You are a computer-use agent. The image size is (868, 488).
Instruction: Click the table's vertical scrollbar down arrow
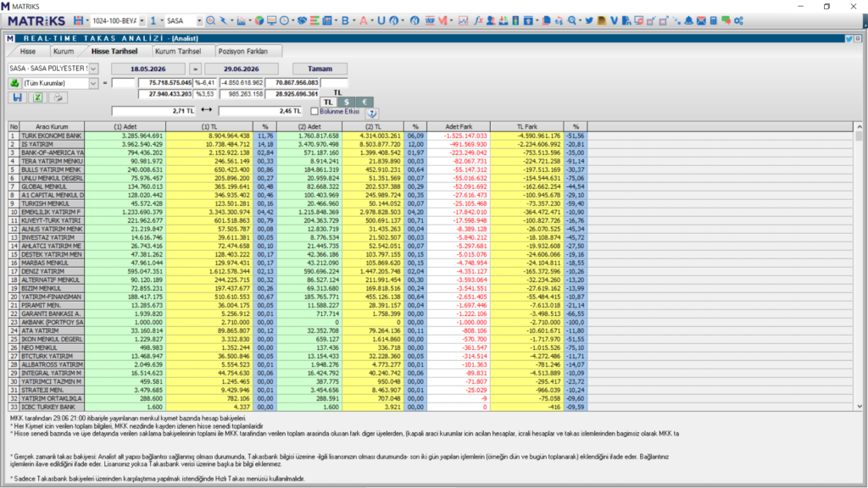click(860, 406)
